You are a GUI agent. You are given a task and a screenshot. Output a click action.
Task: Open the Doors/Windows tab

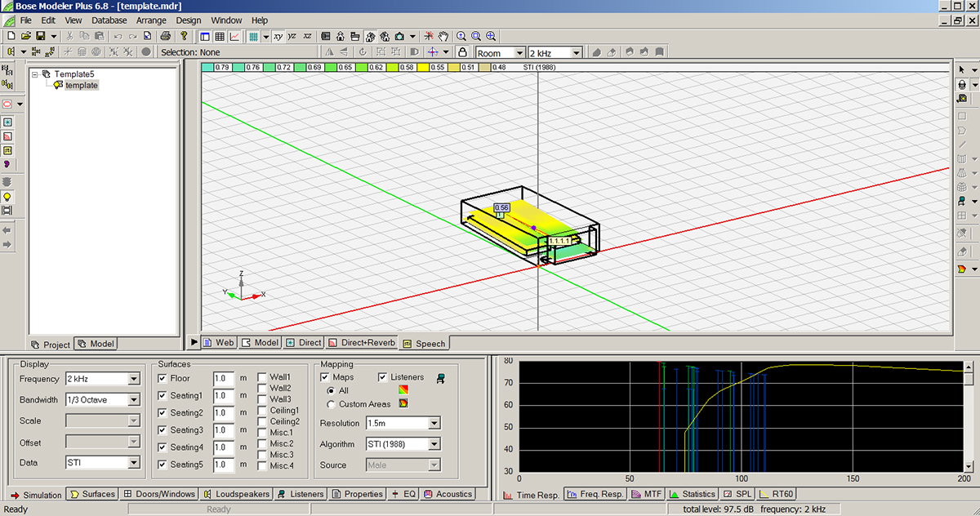[x=160, y=494]
